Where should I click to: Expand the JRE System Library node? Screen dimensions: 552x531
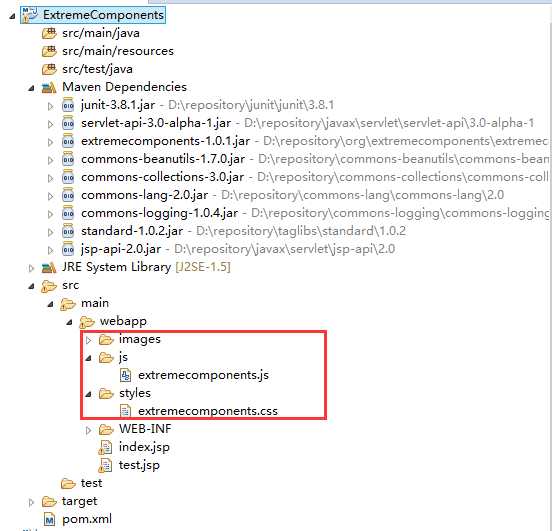[31, 268]
